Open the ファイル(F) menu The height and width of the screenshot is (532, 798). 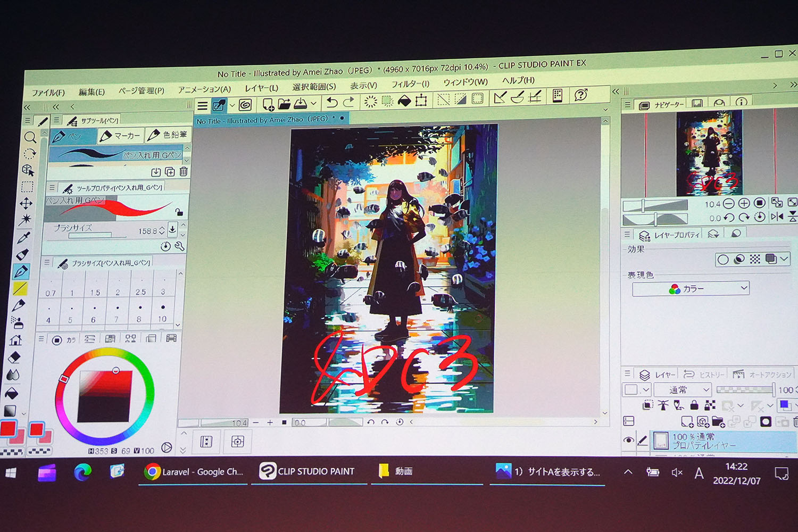pos(48,93)
